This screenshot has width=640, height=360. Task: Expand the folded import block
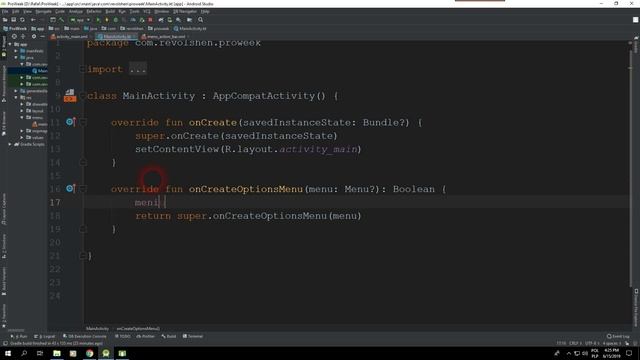point(138,69)
